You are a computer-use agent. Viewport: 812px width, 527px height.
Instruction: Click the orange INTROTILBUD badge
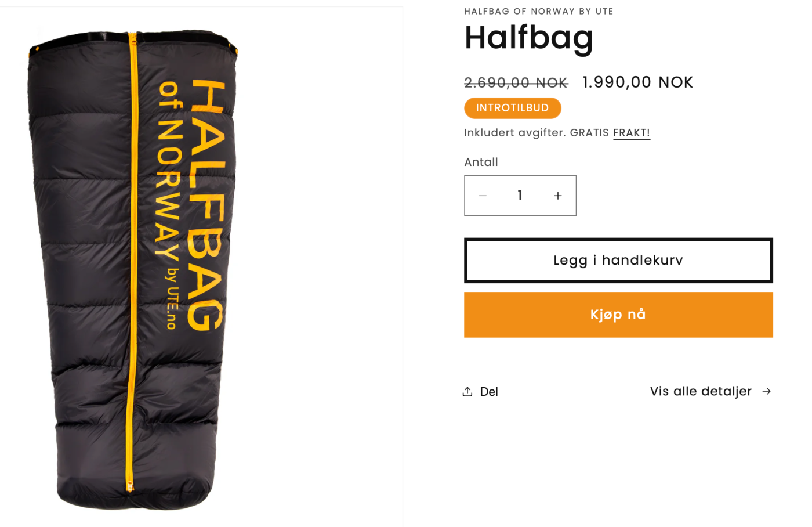[x=513, y=108]
